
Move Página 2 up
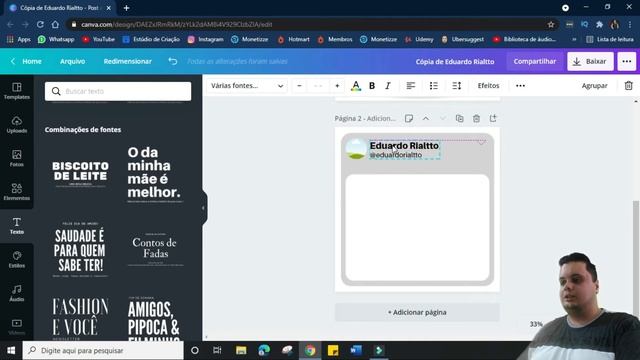coord(426,118)
